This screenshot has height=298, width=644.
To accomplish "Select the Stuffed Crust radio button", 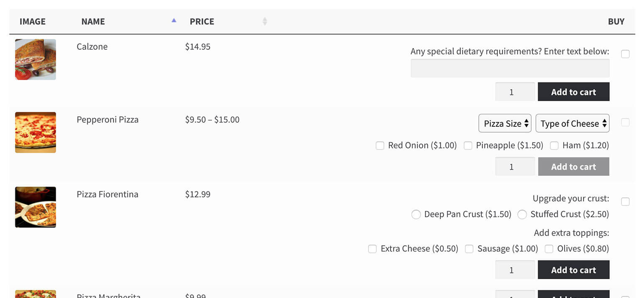I will click(x=522, y=215).
